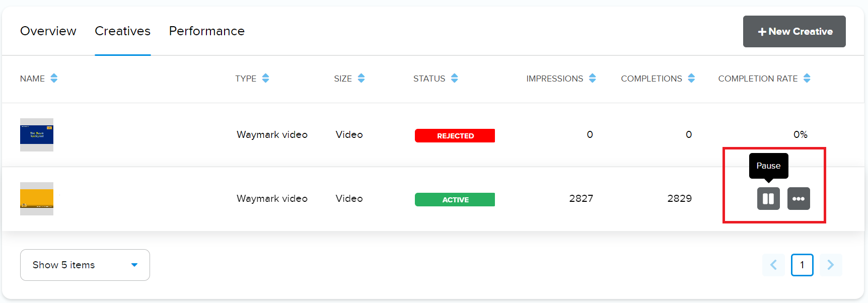Go to next page arrow
Viewport: 868px width, 303px height.
click(x=831, y=265)
